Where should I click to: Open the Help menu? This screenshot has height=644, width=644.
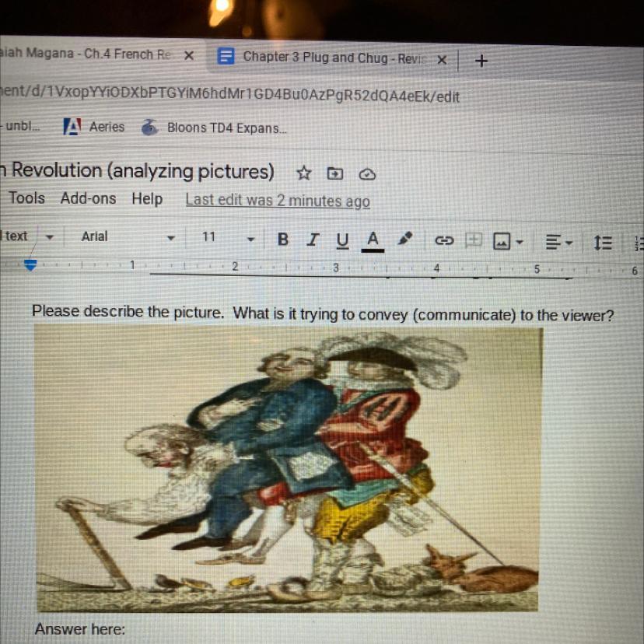tap(147, 199)
